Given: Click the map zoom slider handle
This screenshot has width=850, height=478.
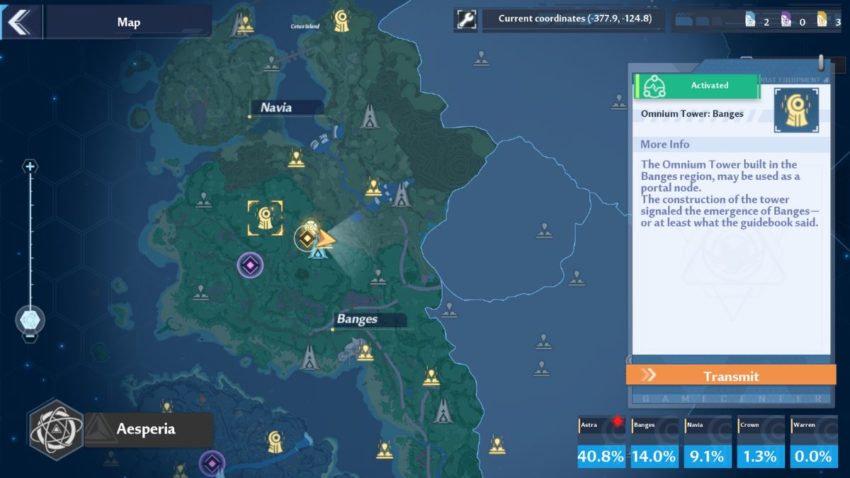Looking at the screenshot, I should tap(30, 320).
